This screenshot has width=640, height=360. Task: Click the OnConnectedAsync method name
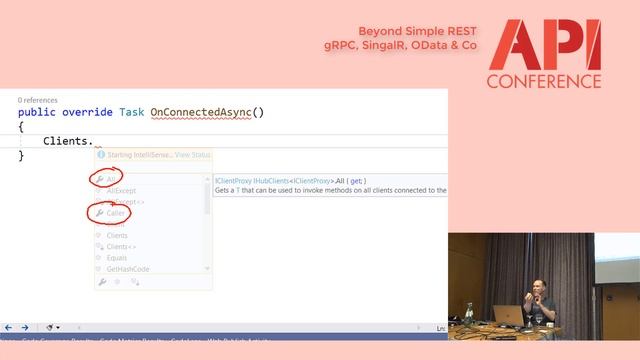[x=201, y=112]
